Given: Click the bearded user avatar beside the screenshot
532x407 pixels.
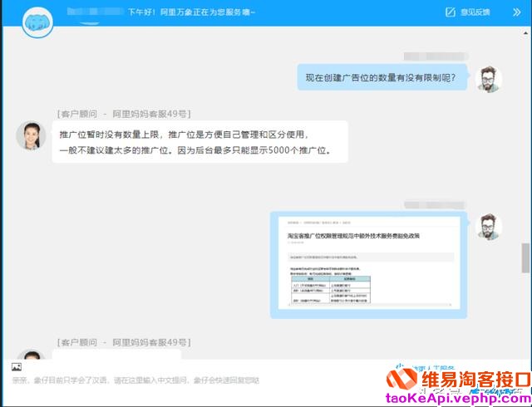Looking at the screenshot, I should (x=488, y=226).
